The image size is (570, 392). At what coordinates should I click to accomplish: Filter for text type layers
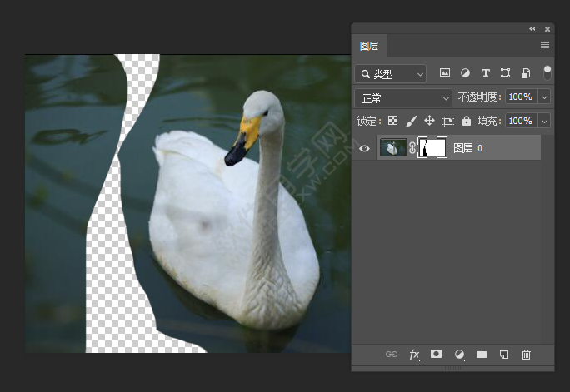click(485, 73)
